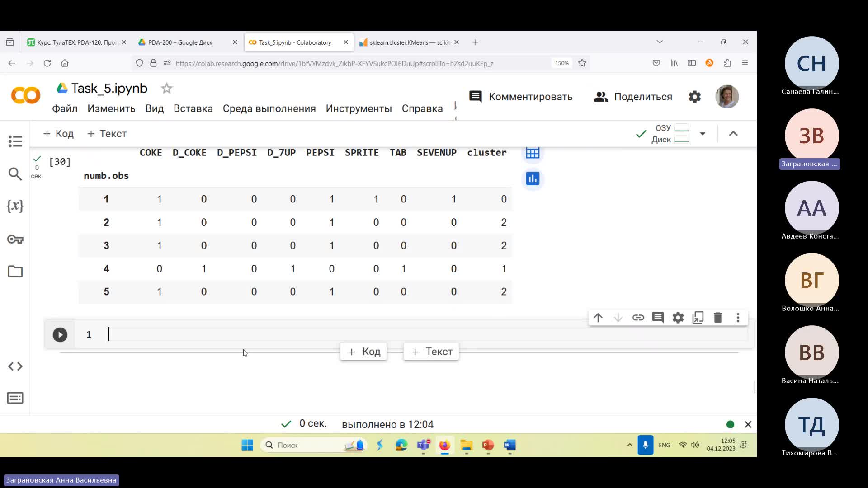Insert code cell below via floating Код button
Screen dimensions: 868x488
[363, 352]
